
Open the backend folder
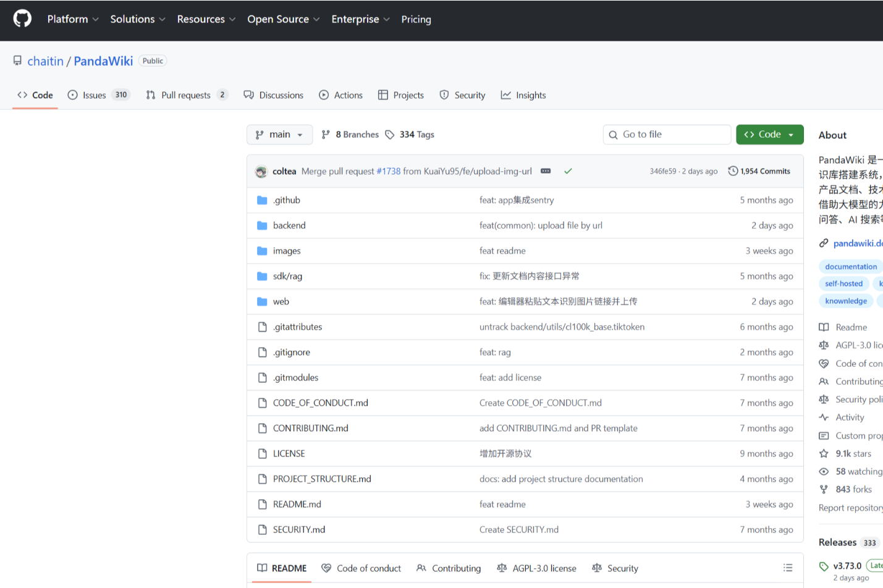pos(289,225)
